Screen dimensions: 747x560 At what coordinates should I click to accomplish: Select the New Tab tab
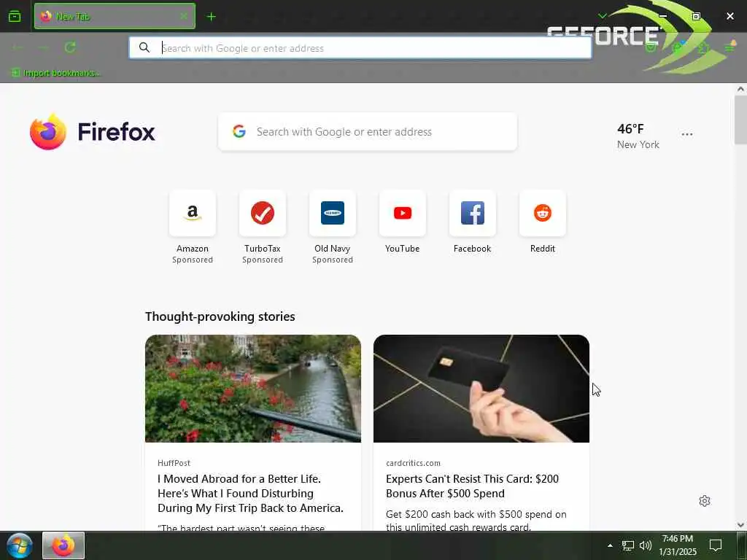[115, 16]
